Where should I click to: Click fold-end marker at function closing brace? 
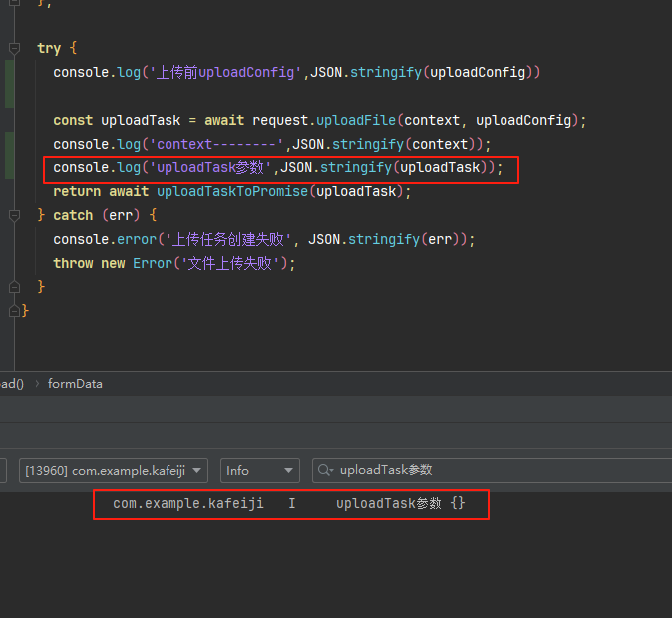[14, 311]
